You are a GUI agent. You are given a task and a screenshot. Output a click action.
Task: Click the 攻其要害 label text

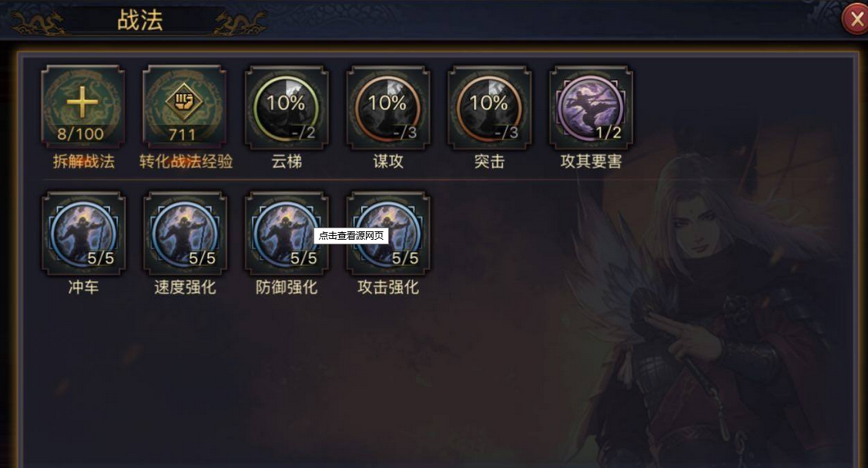point(591,162)
